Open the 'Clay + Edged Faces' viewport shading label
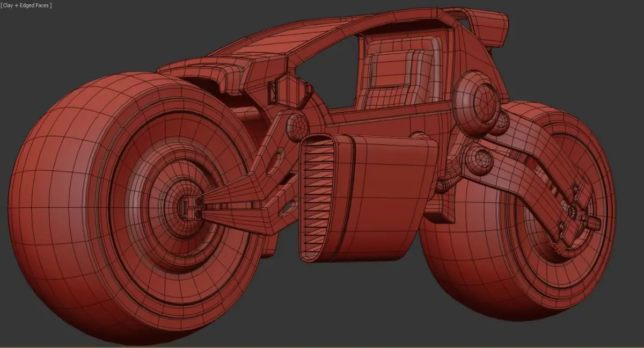The image size is (644, 348). 26,5
